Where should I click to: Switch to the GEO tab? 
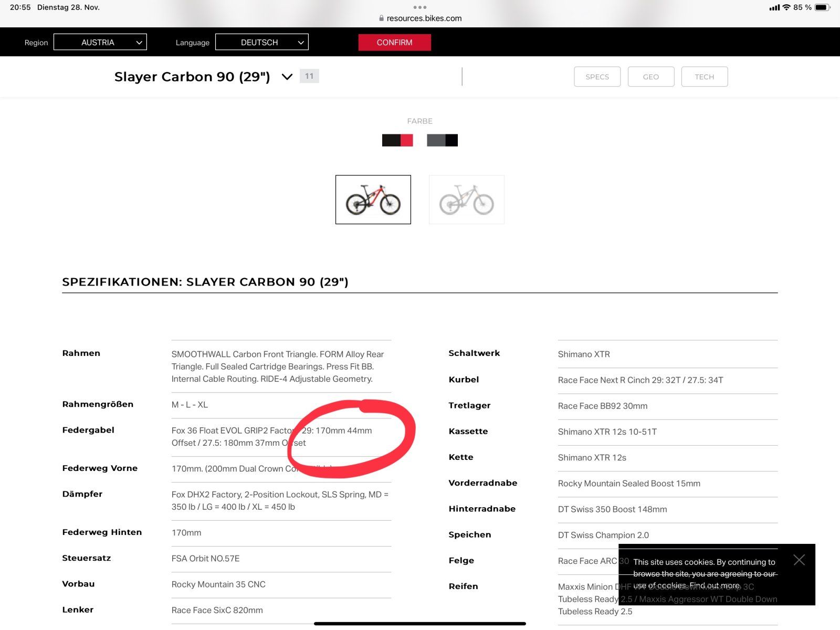click(x=651, y=77)
